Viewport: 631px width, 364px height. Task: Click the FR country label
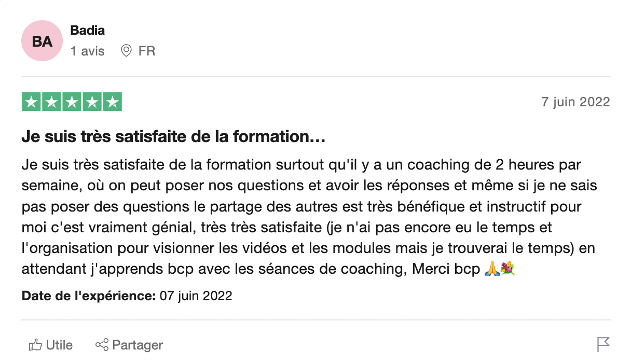pos(147,51)
